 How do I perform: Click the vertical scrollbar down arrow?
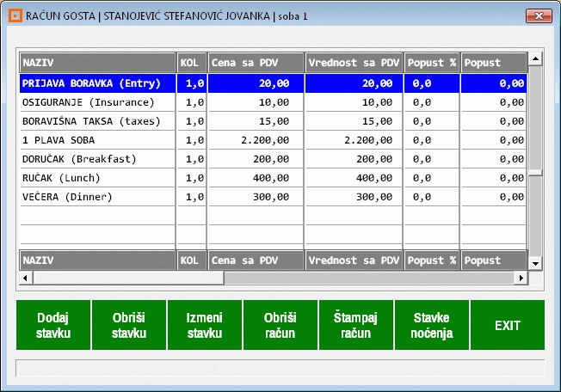pos(535,264)
